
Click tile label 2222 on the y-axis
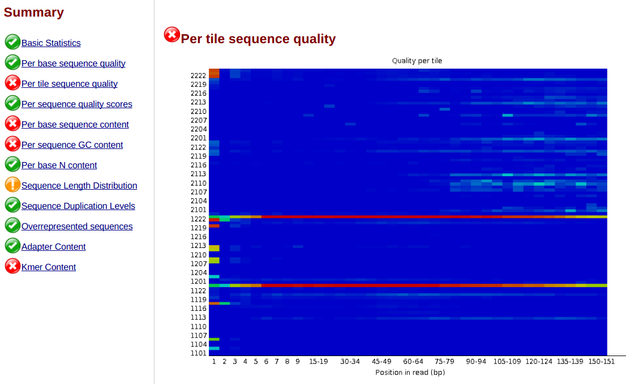198,75
